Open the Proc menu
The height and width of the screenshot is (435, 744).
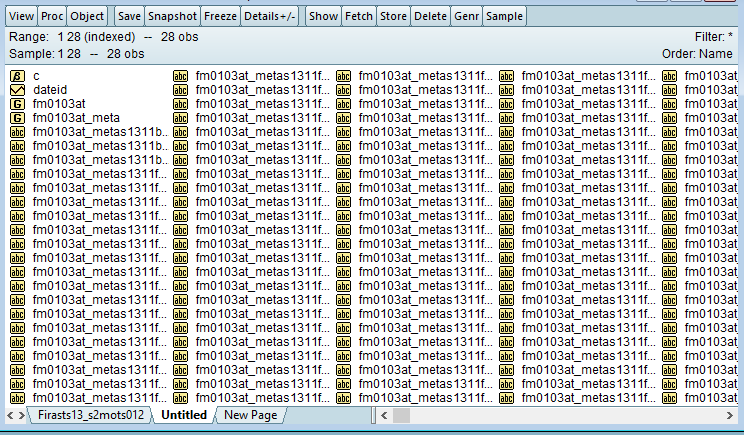(53, 16)
